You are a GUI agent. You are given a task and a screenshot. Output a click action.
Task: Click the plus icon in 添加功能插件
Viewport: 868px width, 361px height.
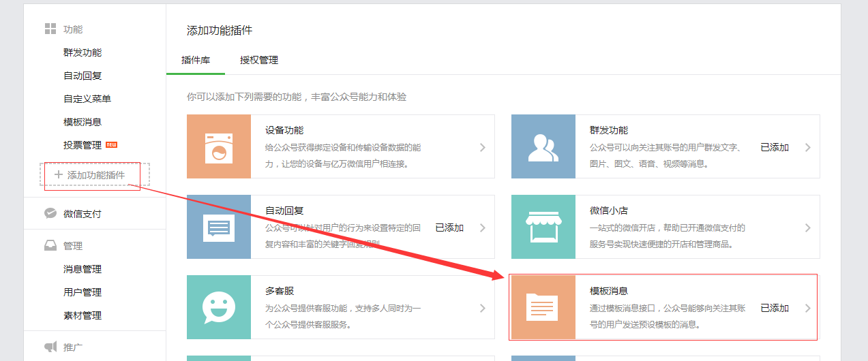(x=59, y=174)
